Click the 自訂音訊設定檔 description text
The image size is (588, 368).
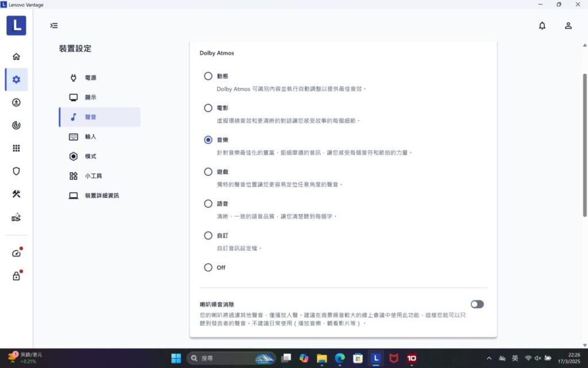[x=239, y=248]
